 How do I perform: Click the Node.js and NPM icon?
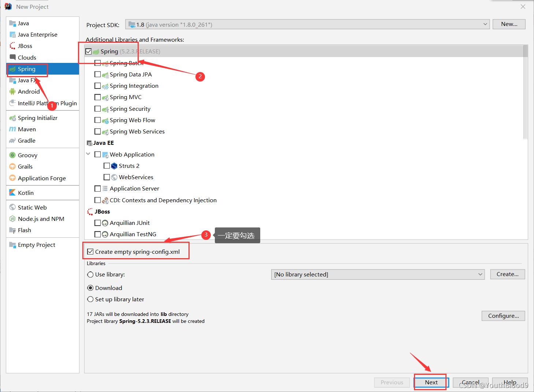12,219
